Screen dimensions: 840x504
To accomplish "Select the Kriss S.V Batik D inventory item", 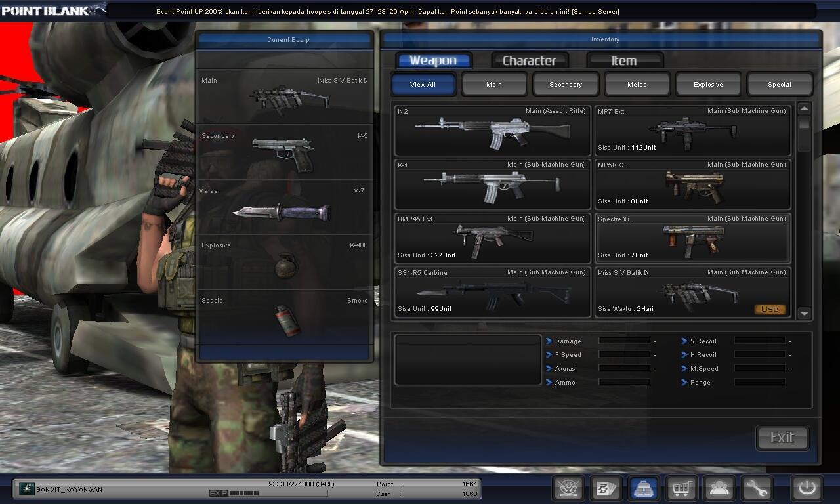I will 693,291.
